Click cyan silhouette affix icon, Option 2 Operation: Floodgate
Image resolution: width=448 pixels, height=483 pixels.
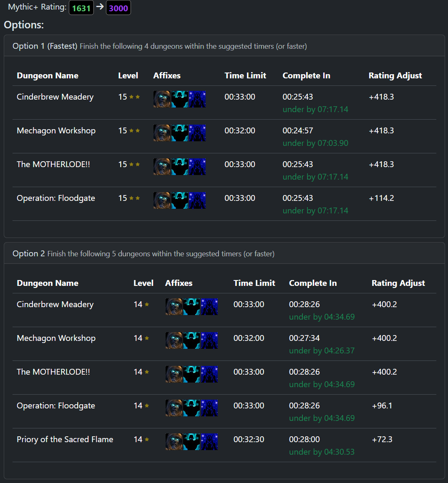191,408
